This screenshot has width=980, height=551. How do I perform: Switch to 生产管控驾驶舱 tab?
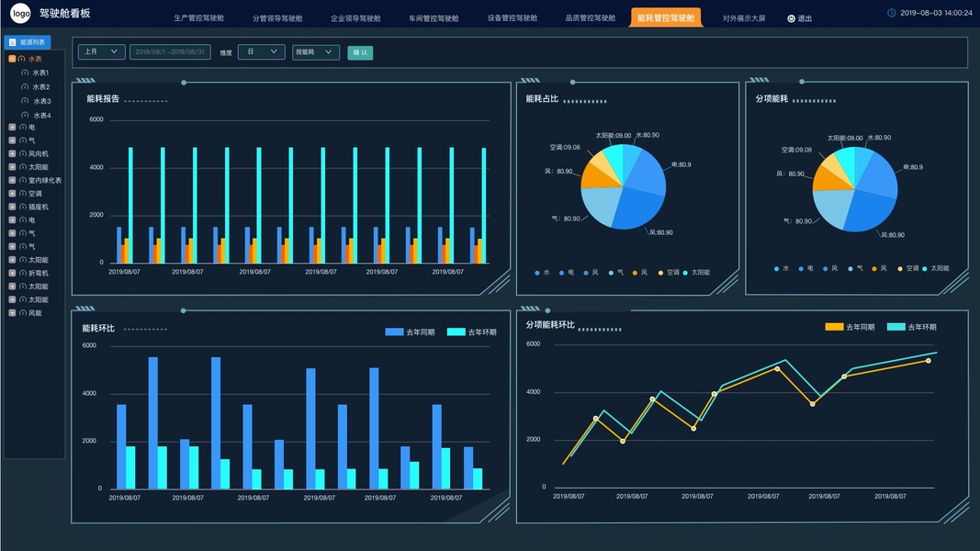(x=198, y=18)
